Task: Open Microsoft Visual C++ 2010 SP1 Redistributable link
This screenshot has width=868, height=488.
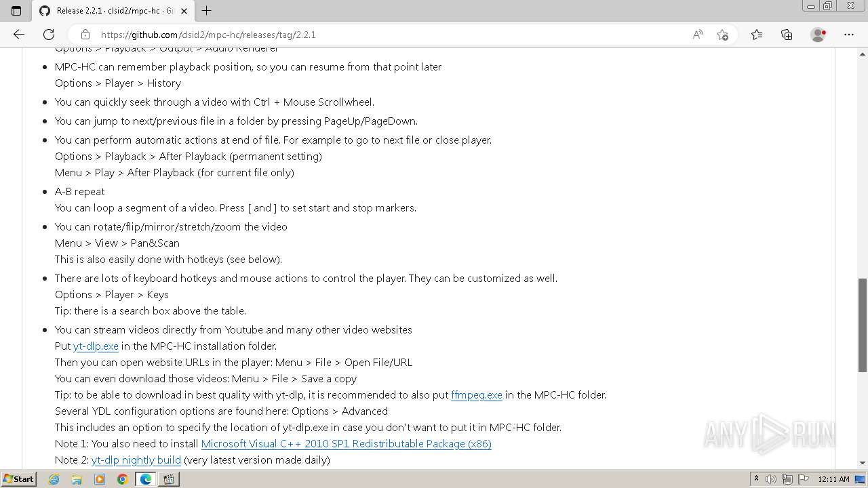Action: pos(346,443)
